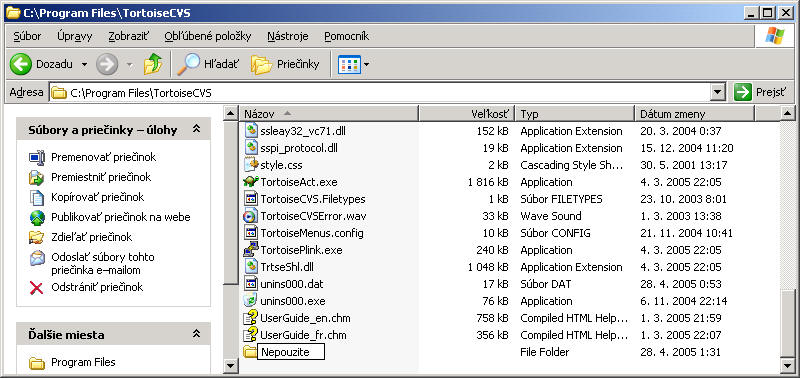This screenshot has height=378, width=800.
Task: Click Odstrániť priečinok link
Action: [97, 287]
